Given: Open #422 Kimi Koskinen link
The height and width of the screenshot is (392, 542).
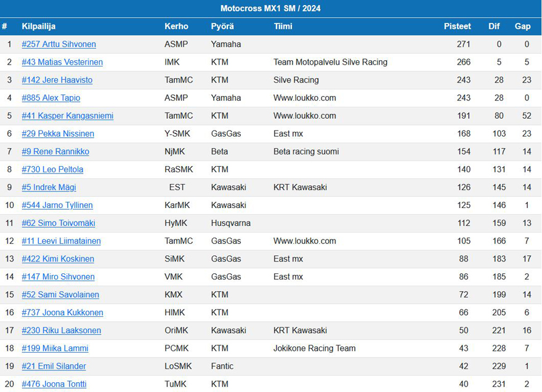Looking at the screenshot, I should click(x=58, y=259).
